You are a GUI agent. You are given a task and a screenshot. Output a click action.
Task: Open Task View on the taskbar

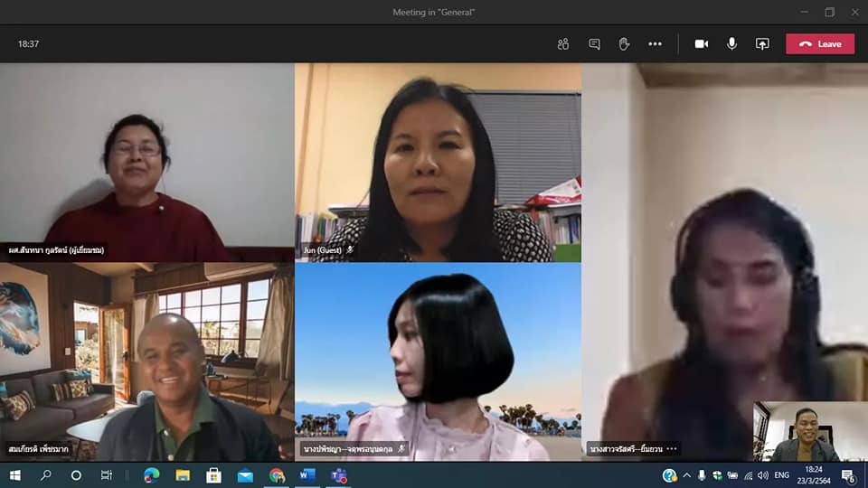point(107,475)
